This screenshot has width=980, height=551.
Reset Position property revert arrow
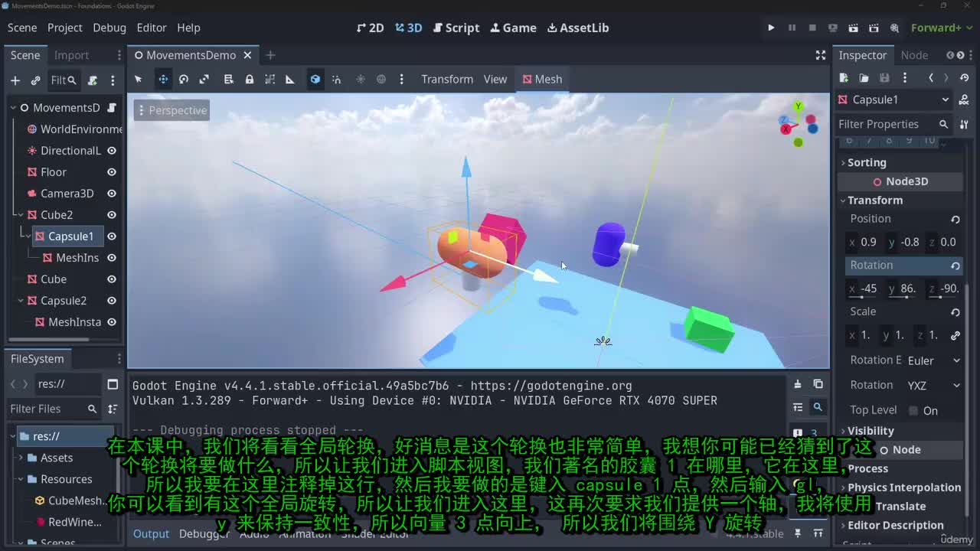[x=955, y=219]
